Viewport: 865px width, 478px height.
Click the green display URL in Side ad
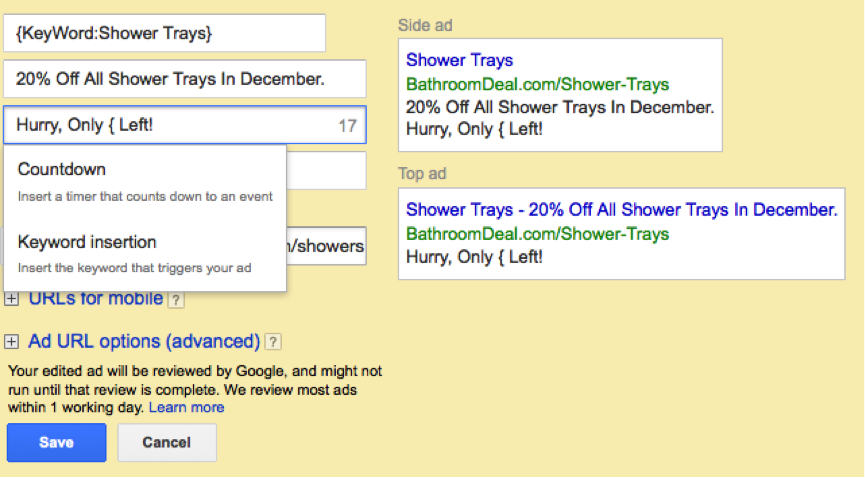(537, 84)
